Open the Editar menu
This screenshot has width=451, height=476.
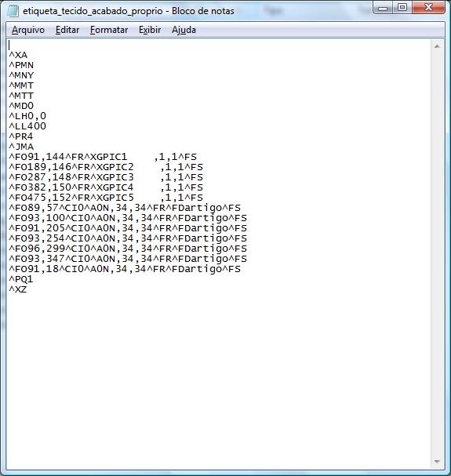[67, 30]
